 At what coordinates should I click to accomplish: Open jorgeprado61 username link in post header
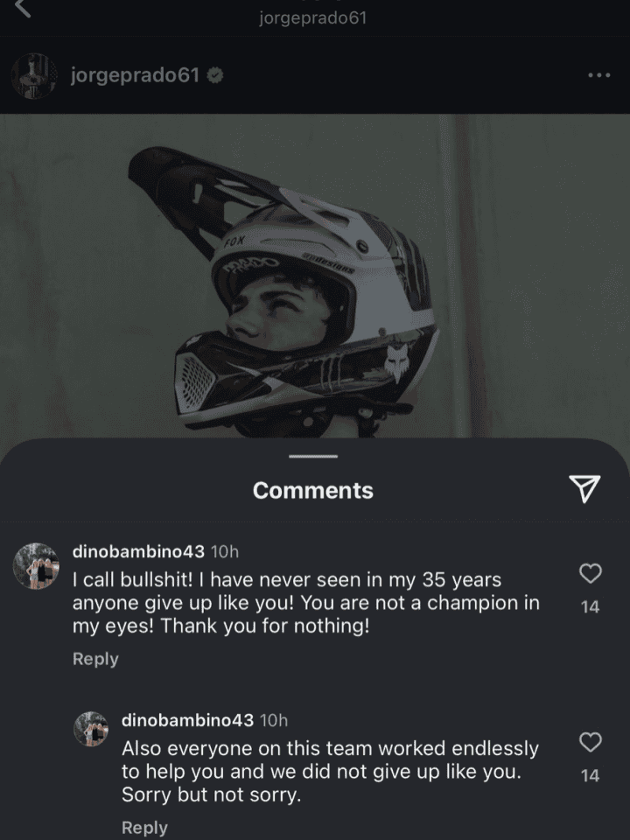click(x=136, y=75)
